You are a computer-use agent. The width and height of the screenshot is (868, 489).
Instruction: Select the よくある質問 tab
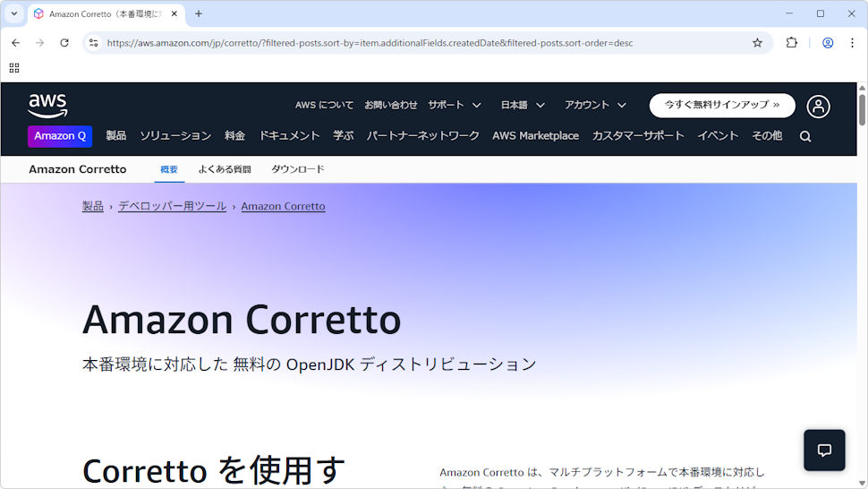(225, 169)
